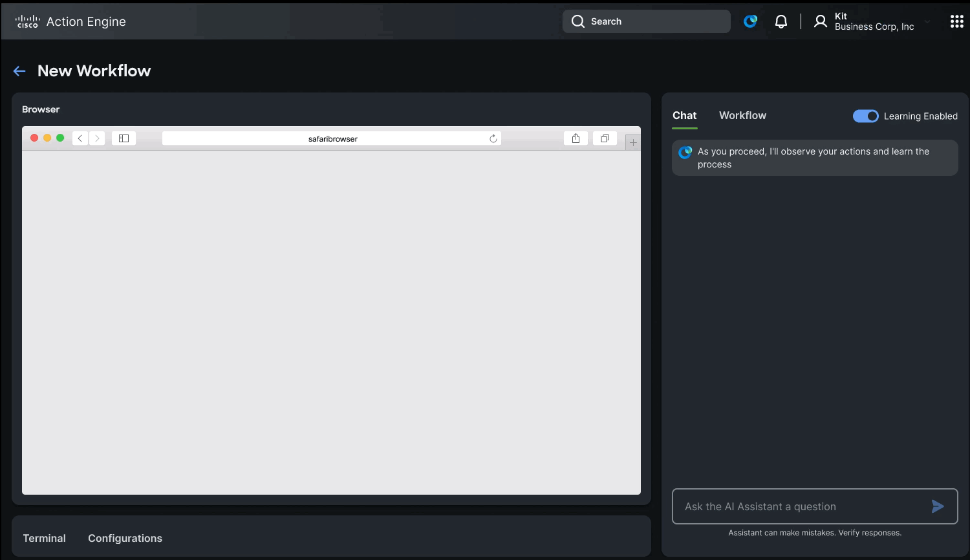Click the browser back navigation arrow

80,138
